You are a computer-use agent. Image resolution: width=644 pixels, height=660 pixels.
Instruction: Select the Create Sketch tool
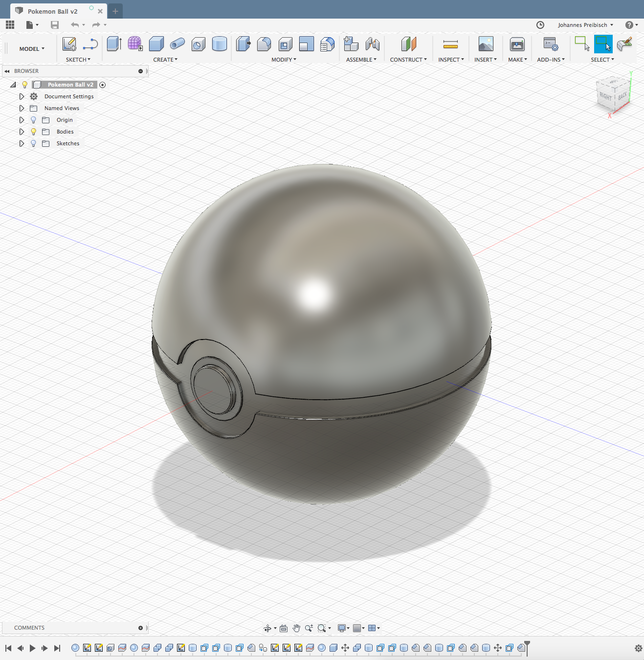click(x=69, y=44)
